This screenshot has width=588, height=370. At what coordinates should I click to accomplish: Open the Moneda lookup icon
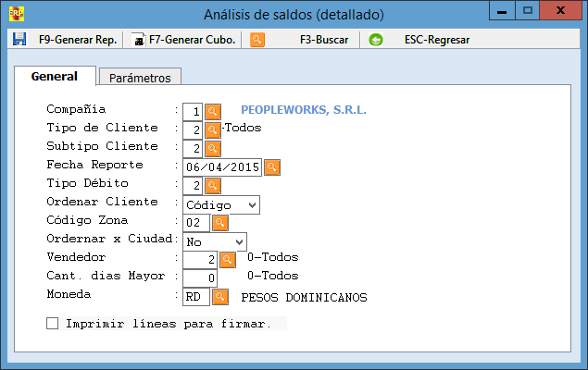click(x=219, y=297)
